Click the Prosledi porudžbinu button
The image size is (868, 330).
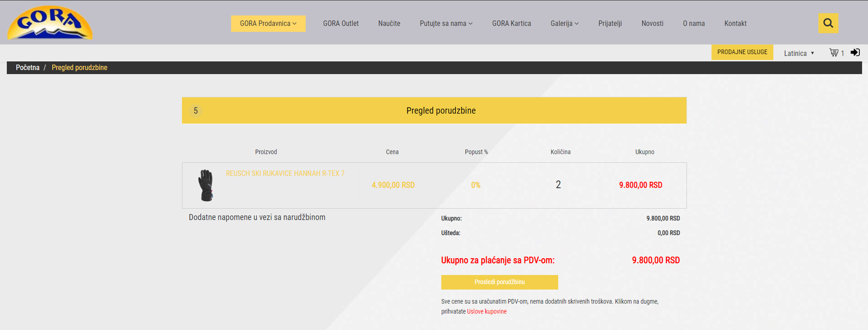point(500,282)
